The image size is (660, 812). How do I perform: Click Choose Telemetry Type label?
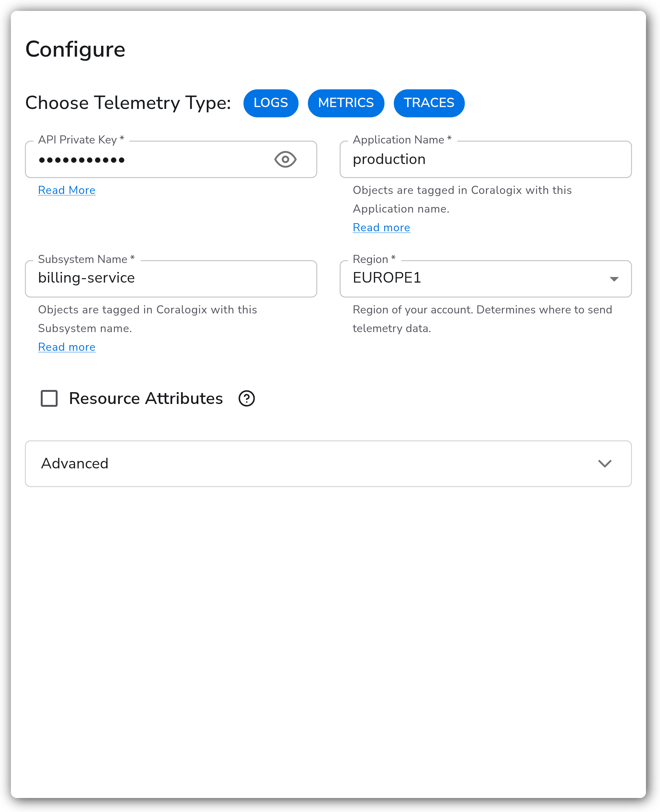(128, 103)
